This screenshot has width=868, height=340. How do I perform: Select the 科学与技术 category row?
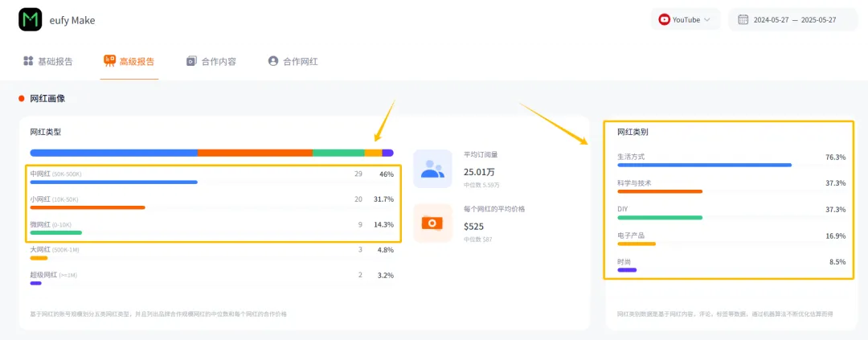coord(731,183)
